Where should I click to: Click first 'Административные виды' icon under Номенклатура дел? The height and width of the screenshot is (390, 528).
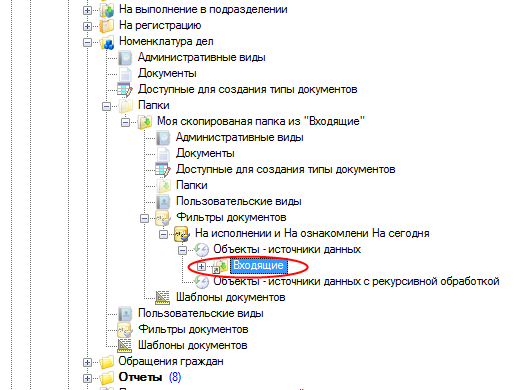tap(125, 58)
